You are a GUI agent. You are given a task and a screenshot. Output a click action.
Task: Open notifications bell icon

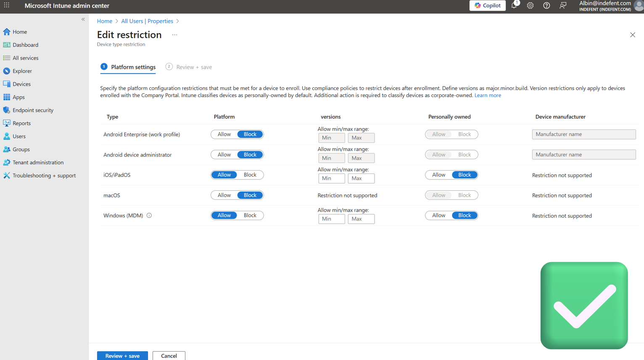click(x=514, y=5)
